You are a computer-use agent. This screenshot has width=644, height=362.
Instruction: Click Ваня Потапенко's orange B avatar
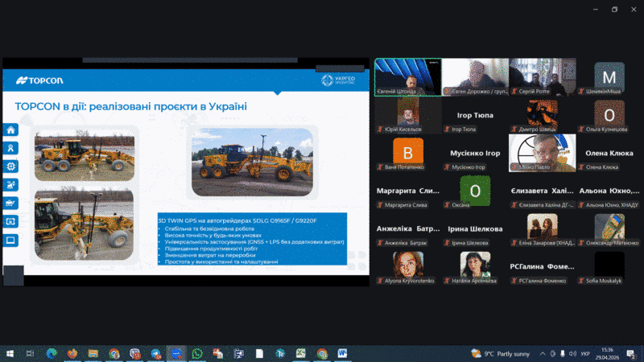click(x=407, y=152)
